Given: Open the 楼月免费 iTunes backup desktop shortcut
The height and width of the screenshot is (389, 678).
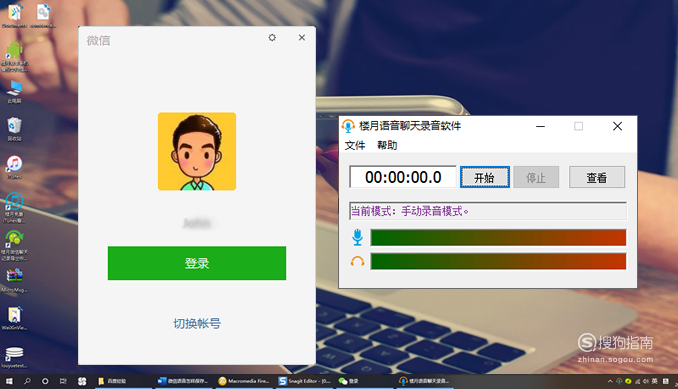Looking at the screenshot, I should [x=14, y=207].
